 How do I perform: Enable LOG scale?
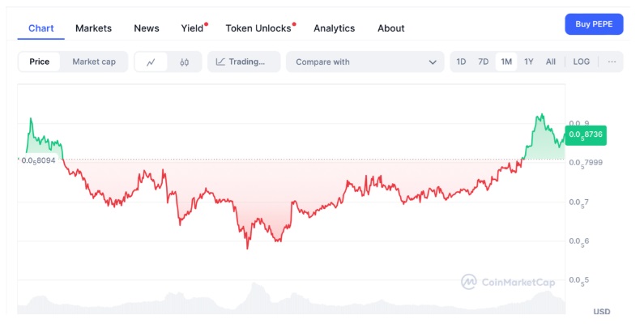click(582, 62)
